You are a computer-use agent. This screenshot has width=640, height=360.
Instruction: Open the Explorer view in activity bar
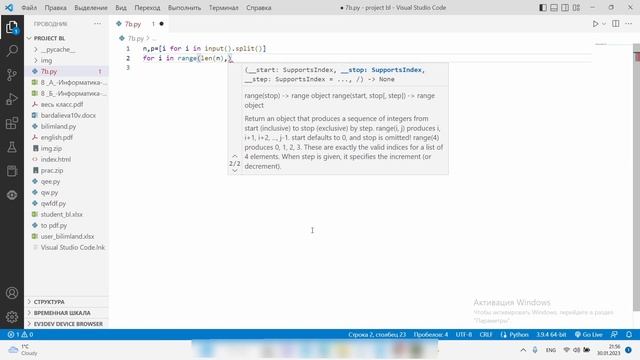click(12, 28)
